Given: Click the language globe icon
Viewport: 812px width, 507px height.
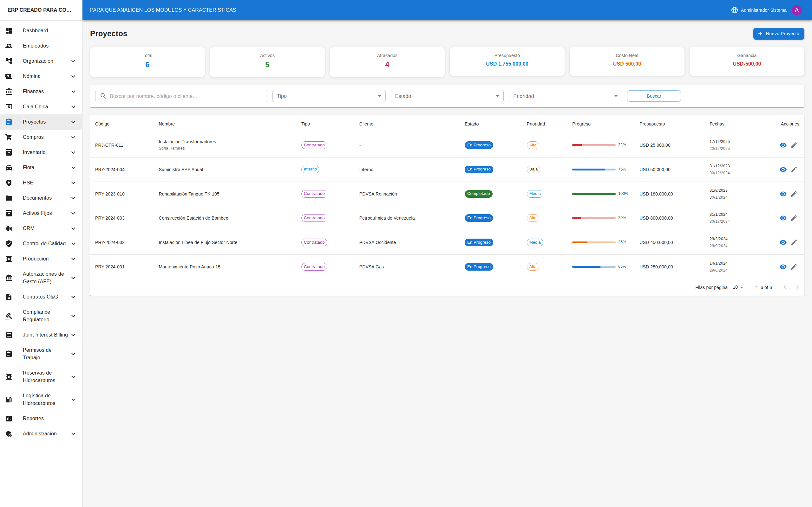Looking at the screenshot, I should tap(734, 10).
